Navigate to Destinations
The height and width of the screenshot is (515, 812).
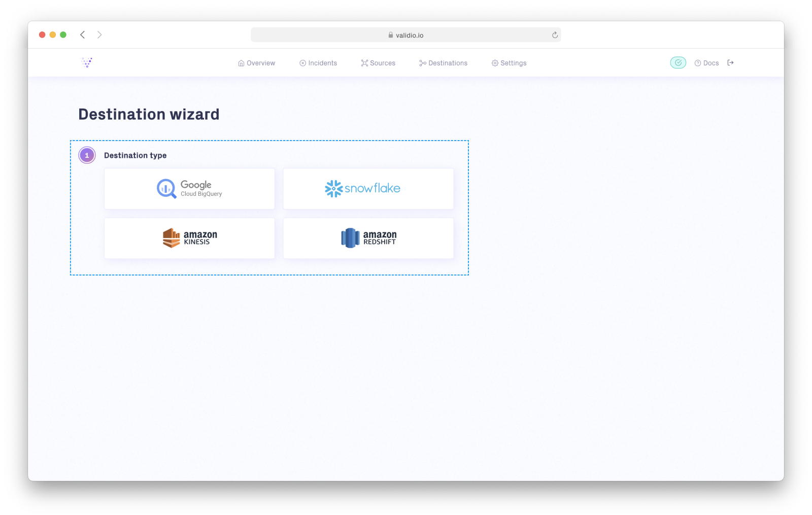coord(443,63)
